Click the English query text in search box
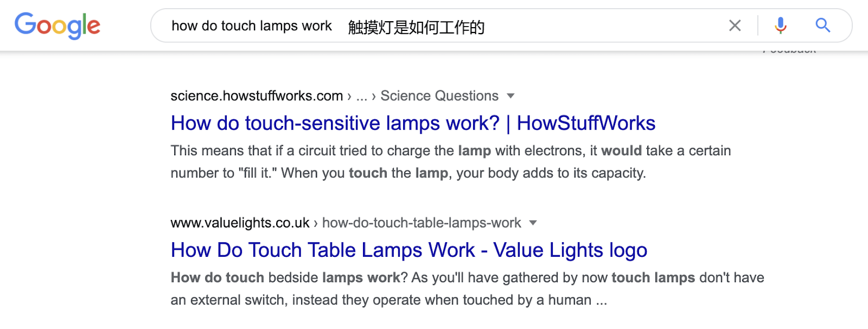The height and width of the screenshot is (329, 868). tap(251, 26)
